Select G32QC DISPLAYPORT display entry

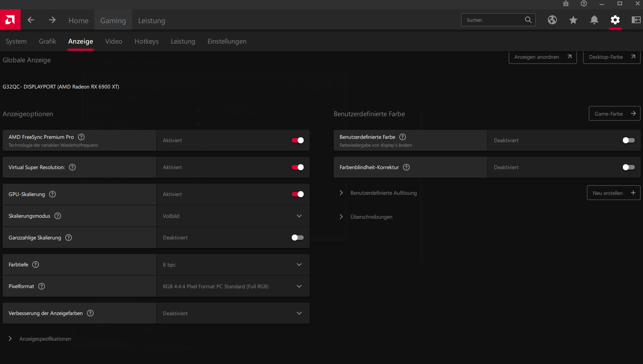coord(61,87)
